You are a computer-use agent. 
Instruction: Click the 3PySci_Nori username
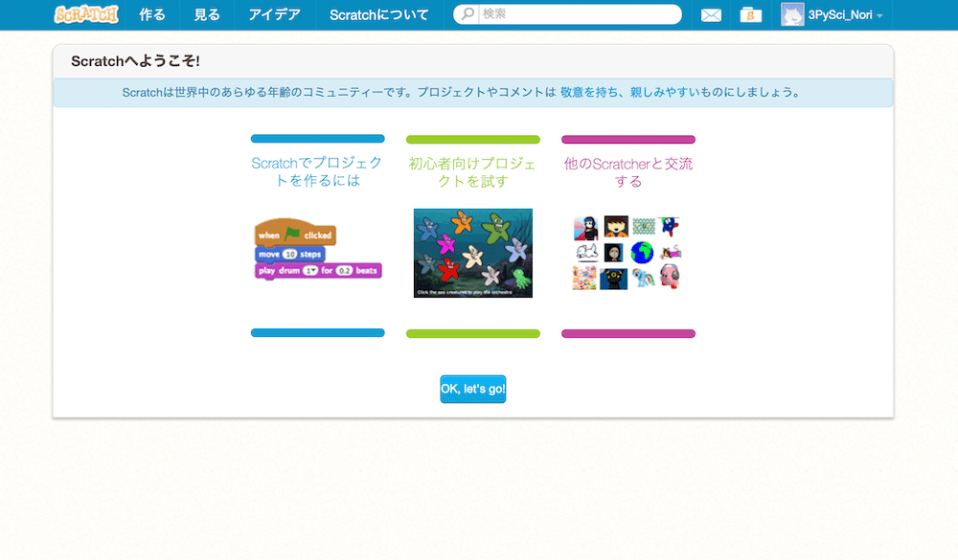click(840, 14)
